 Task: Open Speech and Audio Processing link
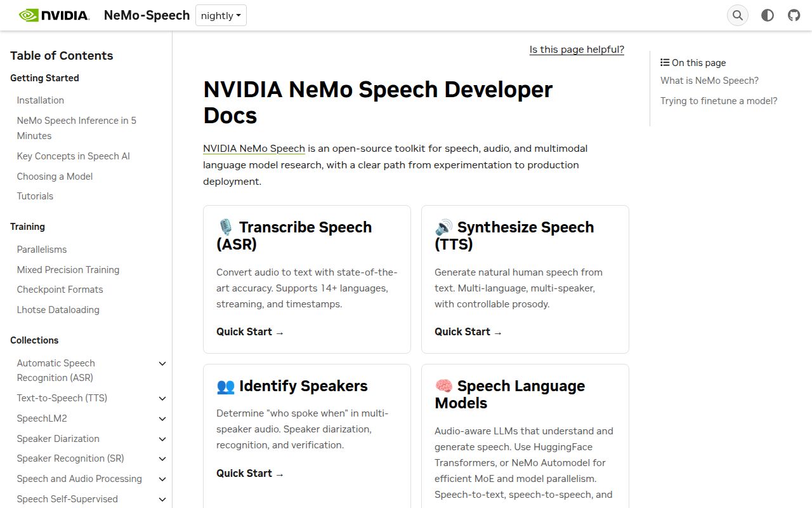79,479
